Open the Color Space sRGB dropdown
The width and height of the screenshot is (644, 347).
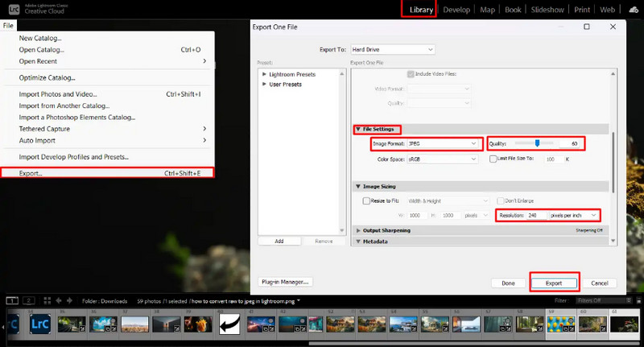[442, 159]
